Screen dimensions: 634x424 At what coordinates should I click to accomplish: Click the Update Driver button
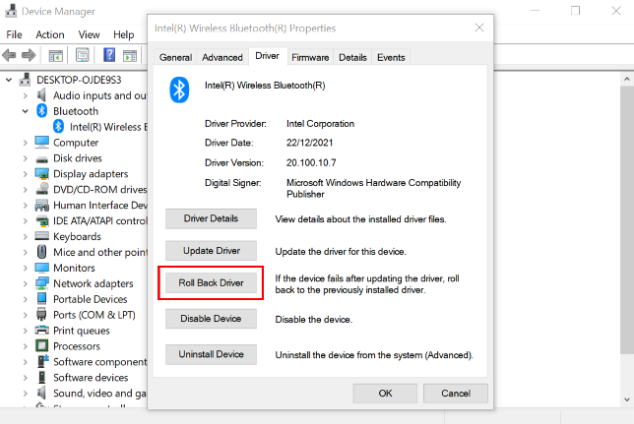tap(211, 251)
